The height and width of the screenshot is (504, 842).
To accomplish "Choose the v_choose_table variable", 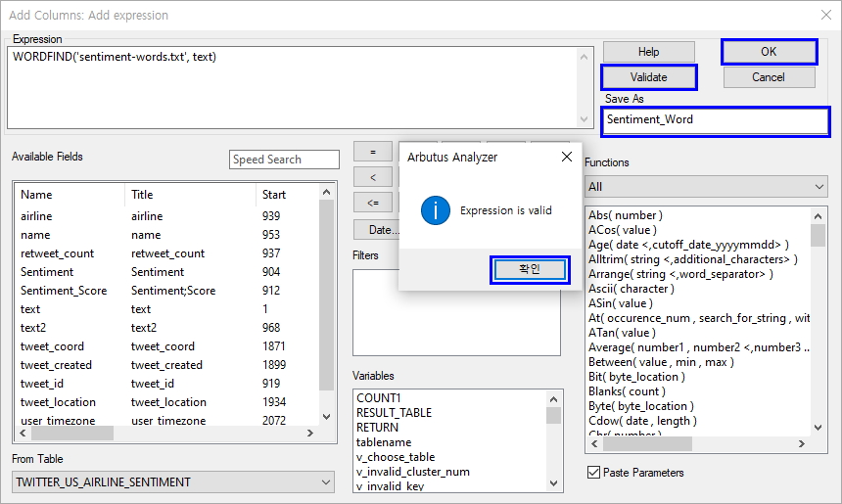I will pos(396,457).
